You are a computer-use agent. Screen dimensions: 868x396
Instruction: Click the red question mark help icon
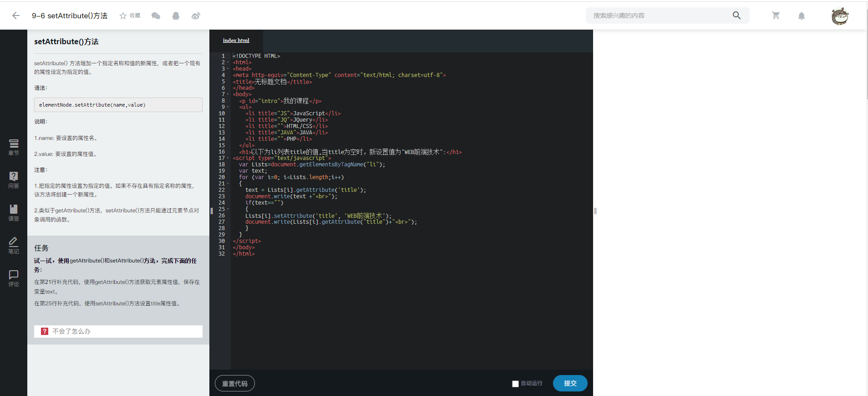pos(45,331)
